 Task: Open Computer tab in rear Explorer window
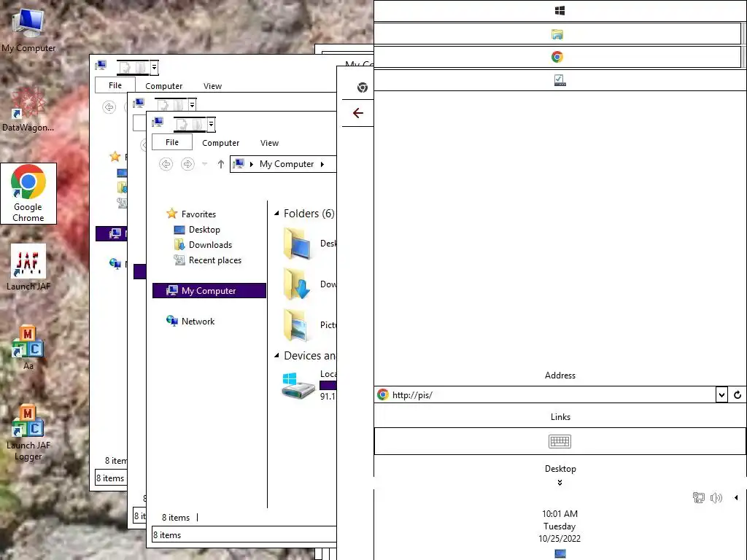pos(163,86)
